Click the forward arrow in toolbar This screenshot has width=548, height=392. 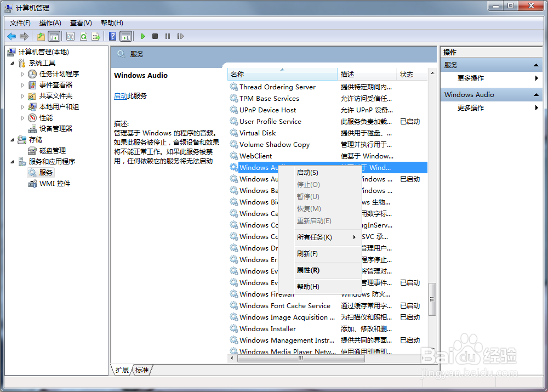(24, 36)
